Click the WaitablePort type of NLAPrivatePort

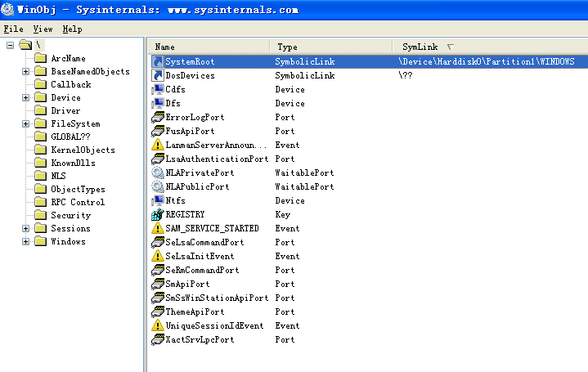pos(304,173)
